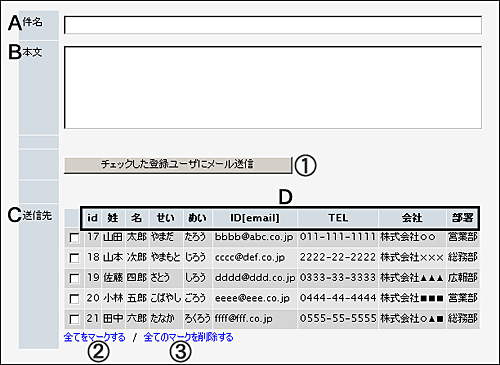Click phone number 0333-33-3333

pyautogui.click(x=338, y=278)
